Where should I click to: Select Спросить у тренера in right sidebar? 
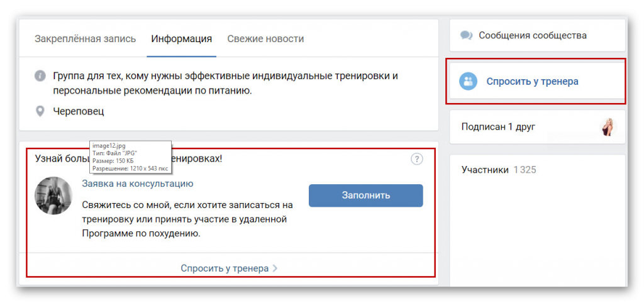pos(532,81)
